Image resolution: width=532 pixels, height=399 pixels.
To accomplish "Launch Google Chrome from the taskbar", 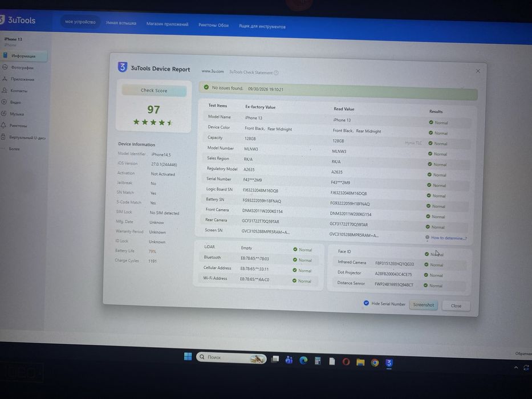I will pos(375,363).
